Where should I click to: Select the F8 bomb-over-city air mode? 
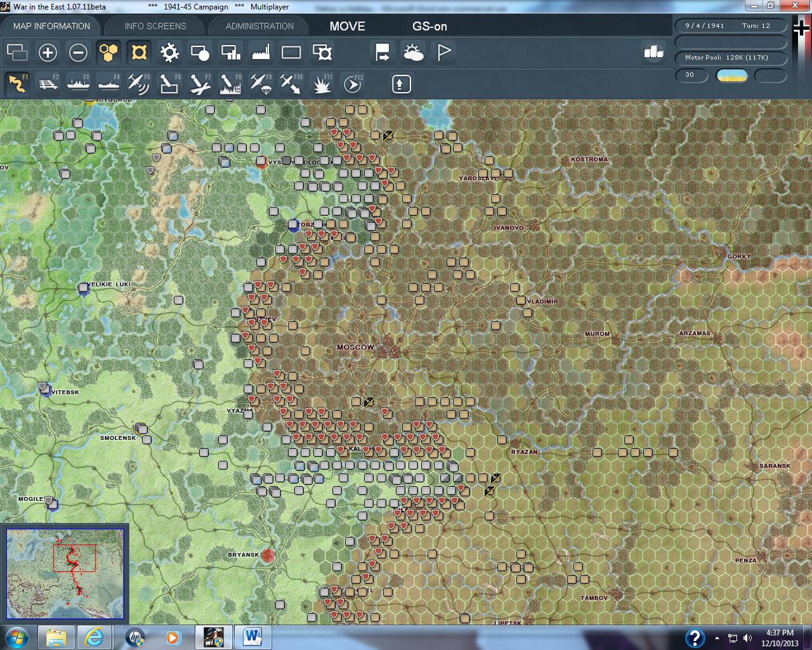[230, 84]
